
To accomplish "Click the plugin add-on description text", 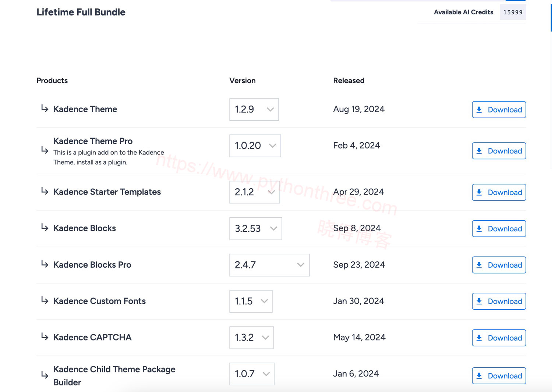I will (x=109, y=157).
